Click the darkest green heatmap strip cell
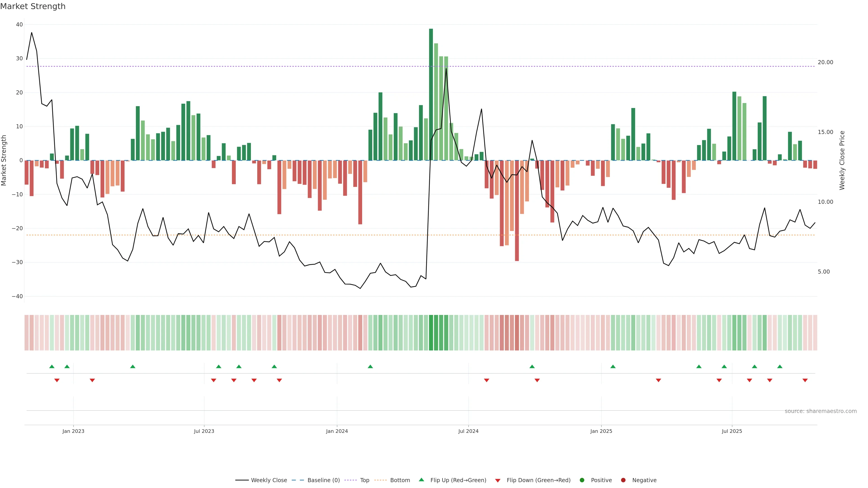868x488 pixels. (431, 332)
